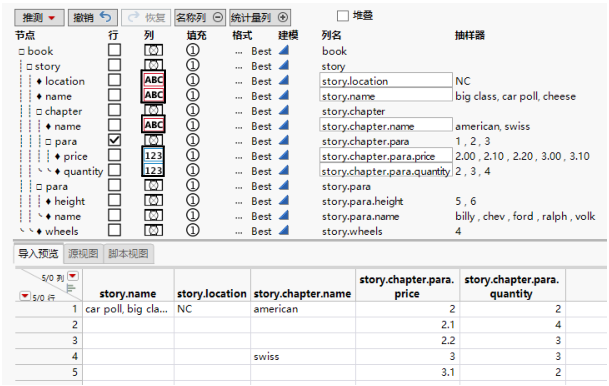Click the ABC column icon for story.chapter.name row
This screenshot has height=386, width=609.
(153, 125)
